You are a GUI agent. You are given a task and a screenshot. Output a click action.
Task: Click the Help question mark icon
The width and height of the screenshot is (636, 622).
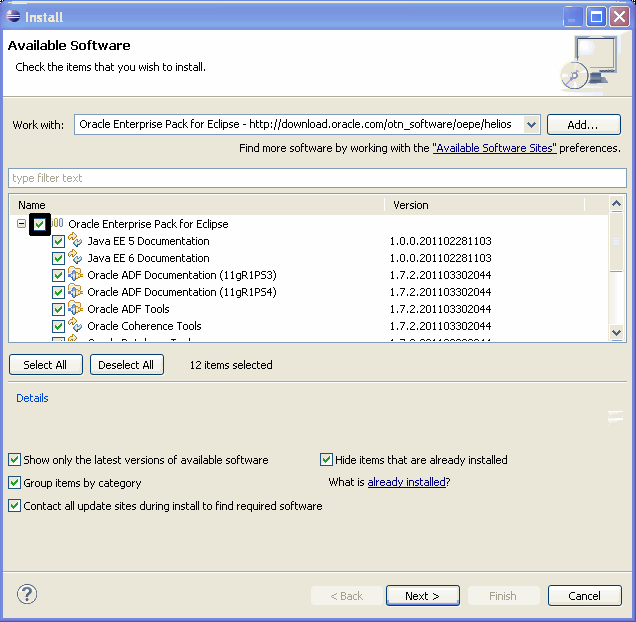(27, 595)
